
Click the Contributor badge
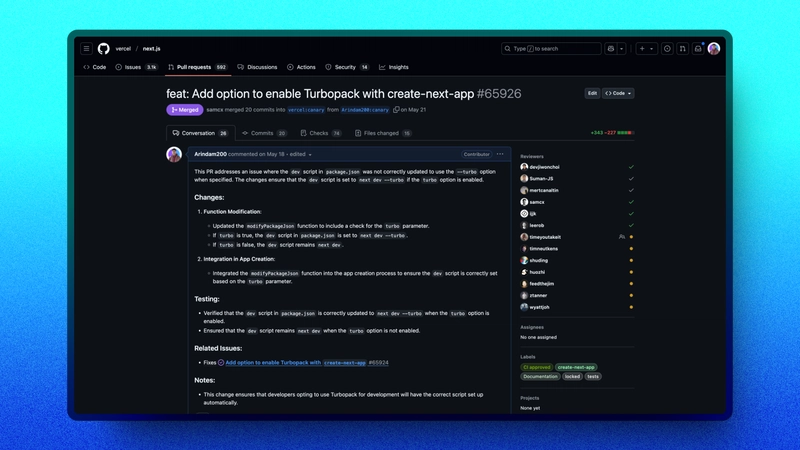(477, 154)
